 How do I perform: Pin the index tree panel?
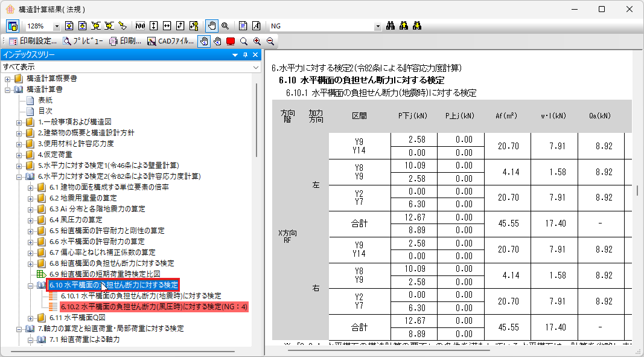246,55
